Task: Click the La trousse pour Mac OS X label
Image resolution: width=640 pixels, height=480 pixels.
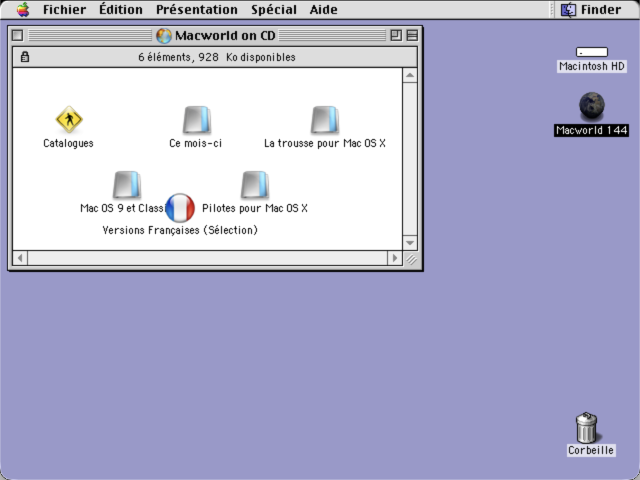Action: 325,143
